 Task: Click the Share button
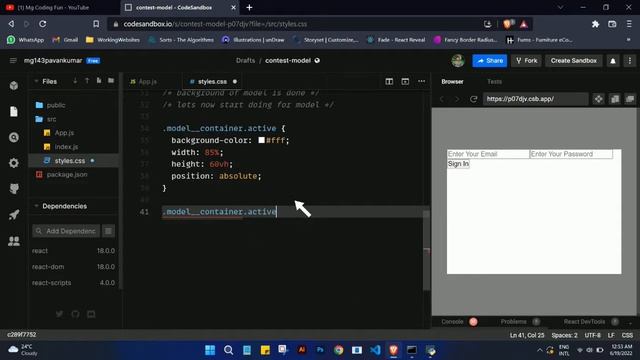click(x=490, y=60)
